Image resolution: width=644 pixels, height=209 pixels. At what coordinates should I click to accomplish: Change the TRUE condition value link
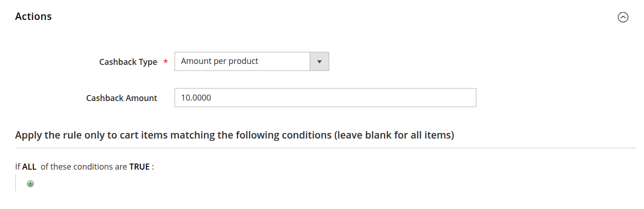[139, 167]
